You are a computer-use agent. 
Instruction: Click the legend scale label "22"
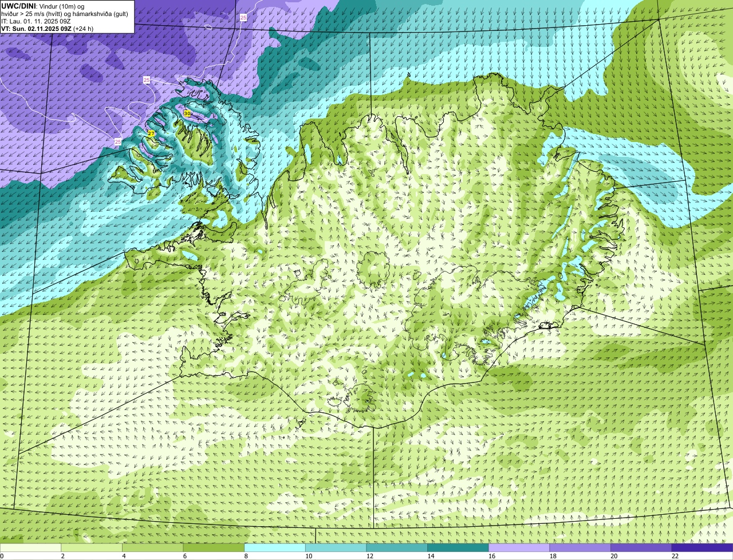click(675, 556)
